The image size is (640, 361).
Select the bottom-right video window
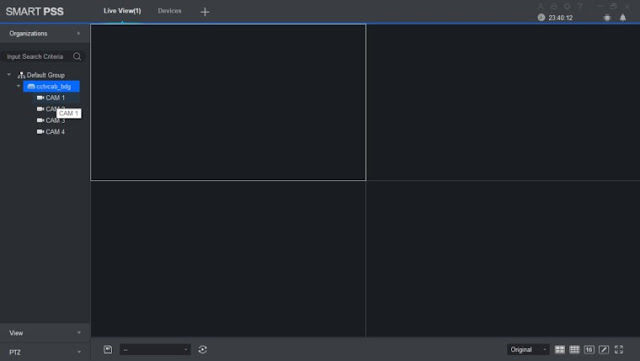click(x=503, y=259)
